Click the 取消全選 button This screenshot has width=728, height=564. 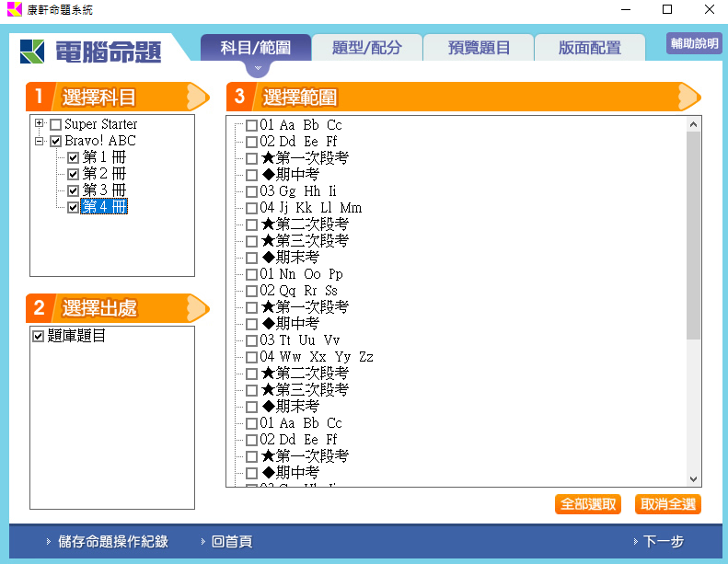[668, 504]
